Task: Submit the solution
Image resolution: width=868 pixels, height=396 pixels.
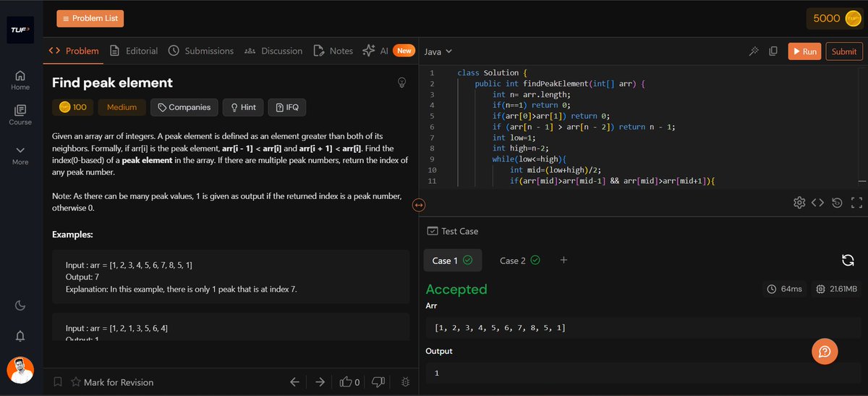Action: click(x=844, y=51)
